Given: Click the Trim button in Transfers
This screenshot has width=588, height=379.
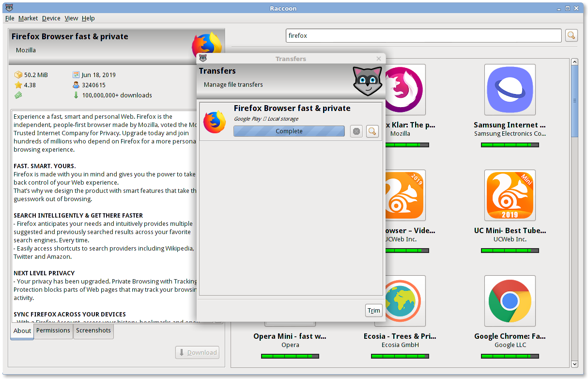Looking at the screenshot, I should [374, 311].
